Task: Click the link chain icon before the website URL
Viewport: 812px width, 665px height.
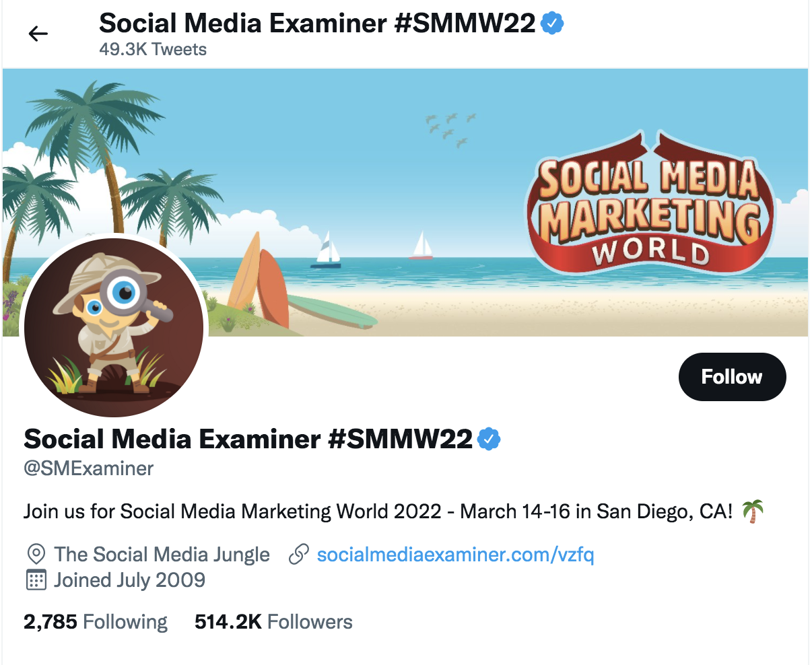Action: pos(298,554)
